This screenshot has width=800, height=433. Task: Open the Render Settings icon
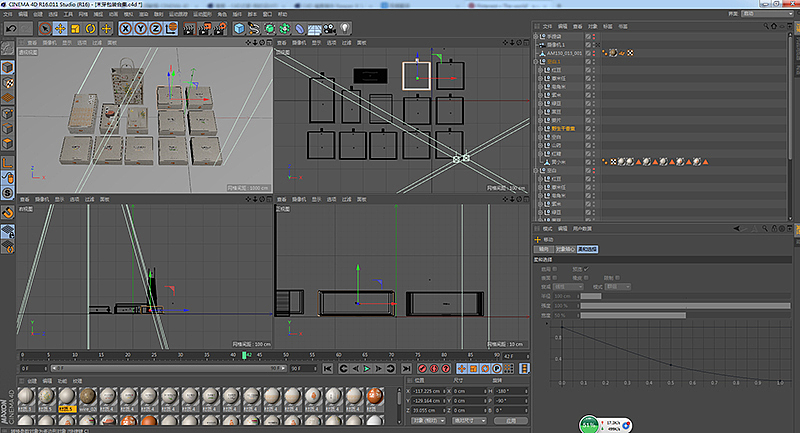(x=220, y=29)
